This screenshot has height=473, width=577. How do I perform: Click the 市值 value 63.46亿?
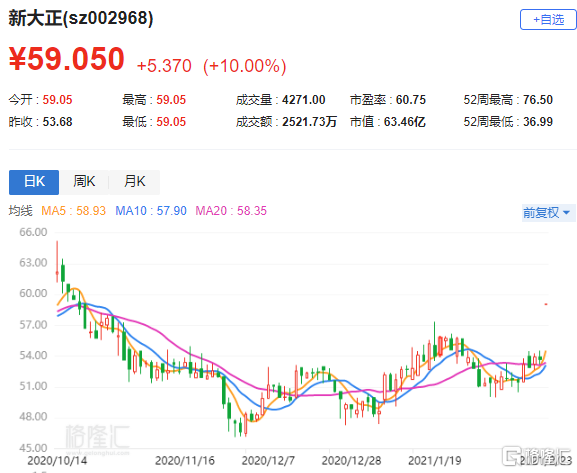[405, 122]
